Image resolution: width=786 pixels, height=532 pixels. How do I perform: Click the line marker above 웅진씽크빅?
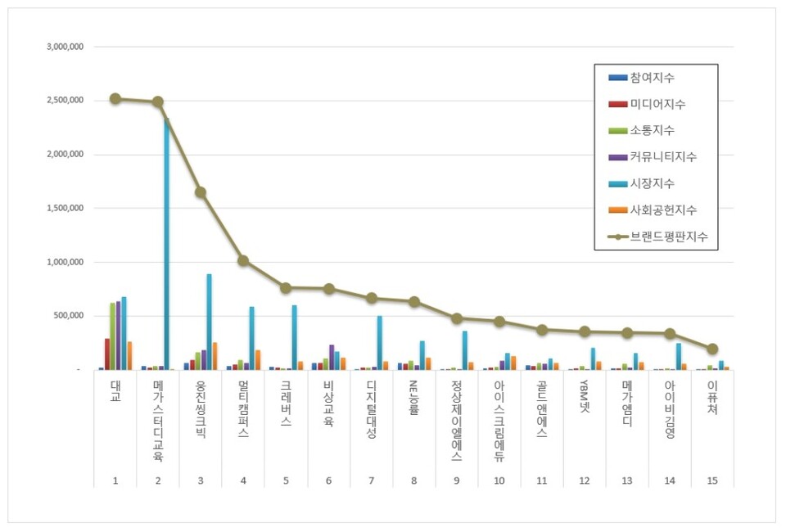201,192
